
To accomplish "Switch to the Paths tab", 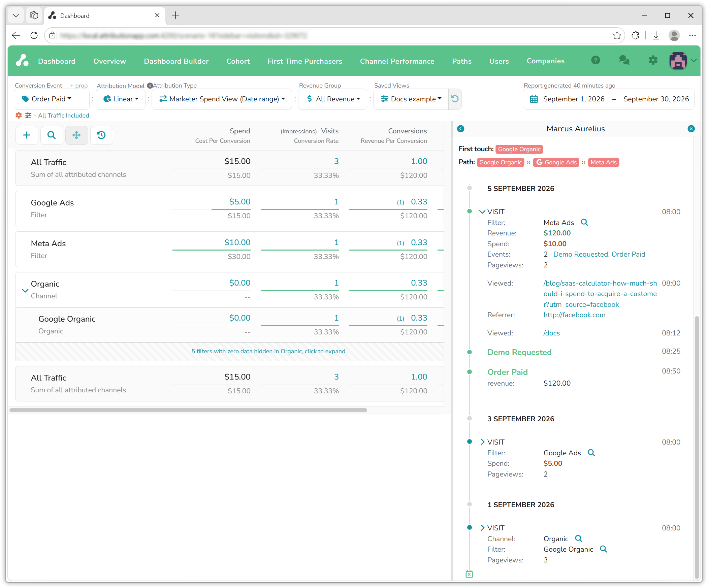I will 461,61.
